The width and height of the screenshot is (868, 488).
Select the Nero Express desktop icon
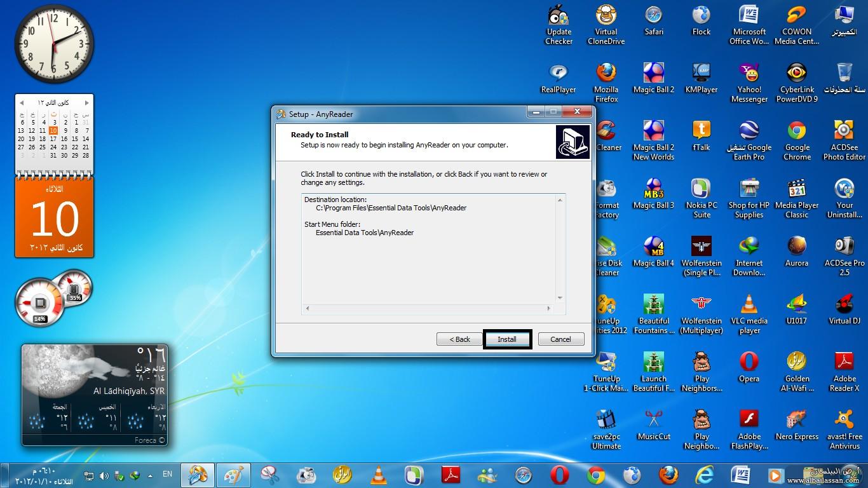coord(797,426)
